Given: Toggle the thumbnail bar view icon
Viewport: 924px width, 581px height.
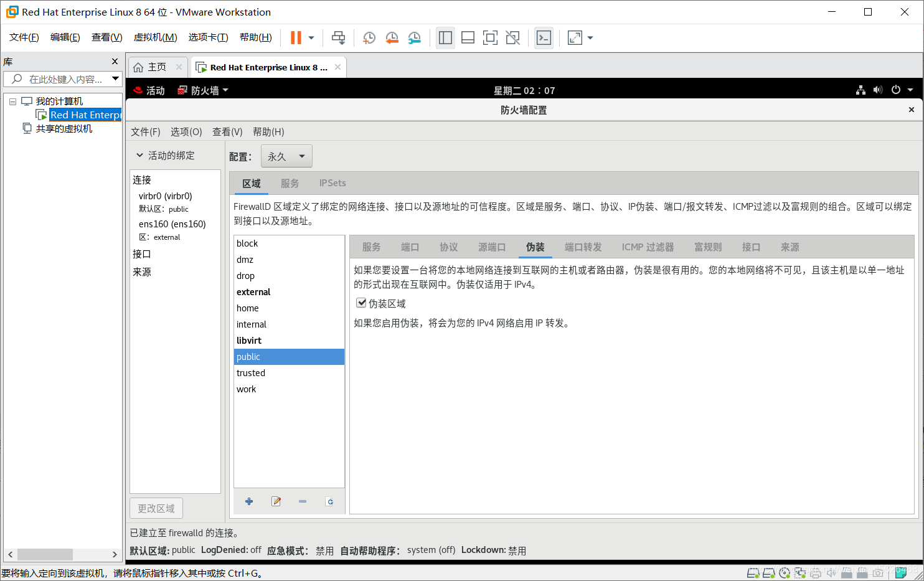Looking at the screenshot, I should tap(468, 38).
